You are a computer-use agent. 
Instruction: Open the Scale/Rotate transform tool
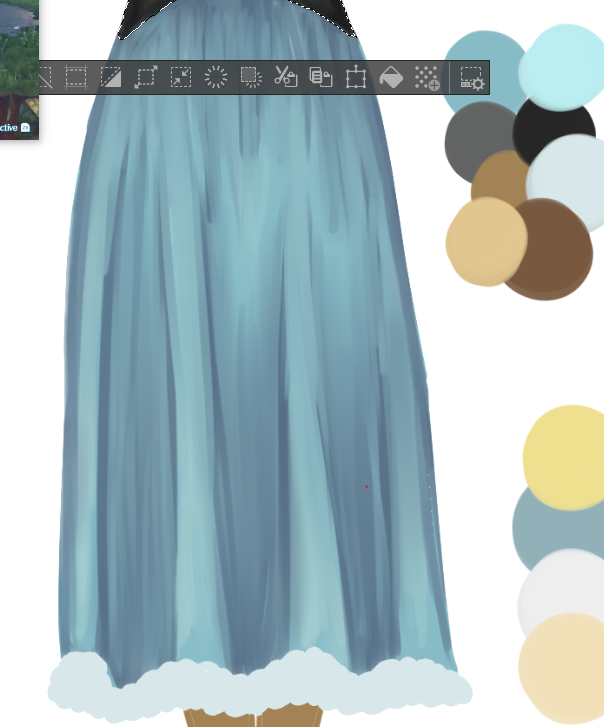tap(356, 77)
